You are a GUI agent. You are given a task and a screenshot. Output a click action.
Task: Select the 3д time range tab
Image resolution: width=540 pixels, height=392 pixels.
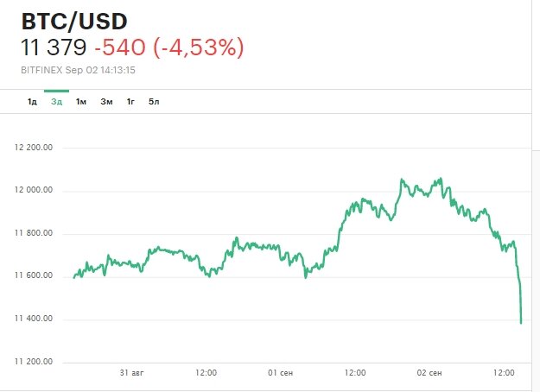click(x=56, y=102)
